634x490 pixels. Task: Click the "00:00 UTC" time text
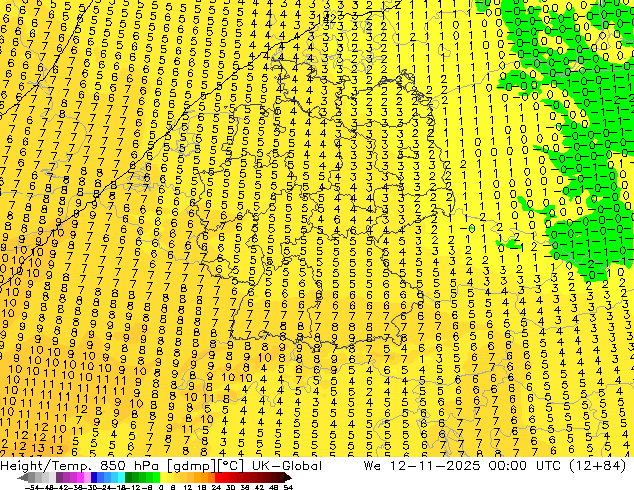[x=527, y=466]
